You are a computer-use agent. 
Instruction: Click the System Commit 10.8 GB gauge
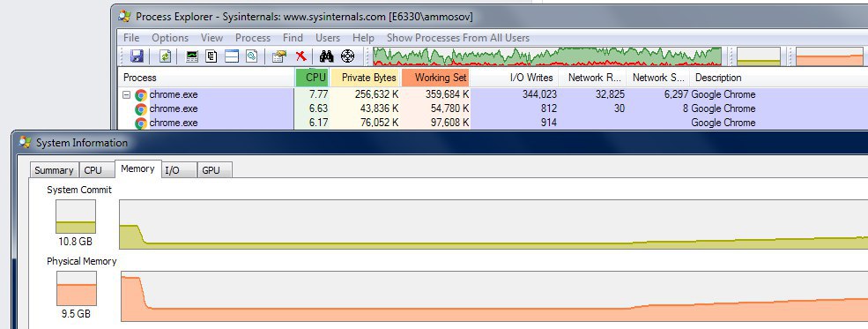[x=76, y=217]
